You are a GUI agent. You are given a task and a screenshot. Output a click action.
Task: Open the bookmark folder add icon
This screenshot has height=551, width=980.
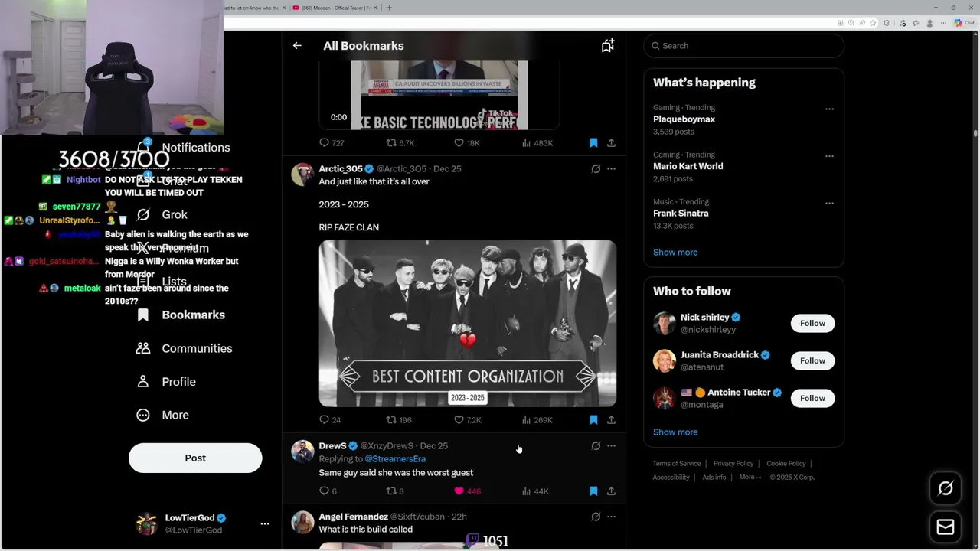608,46
